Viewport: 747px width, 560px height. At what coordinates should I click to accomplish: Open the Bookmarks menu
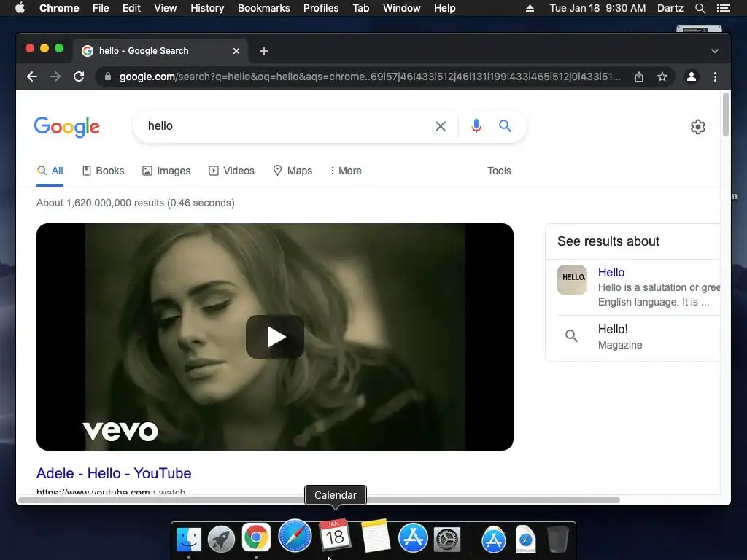click(x=264, y=8)
